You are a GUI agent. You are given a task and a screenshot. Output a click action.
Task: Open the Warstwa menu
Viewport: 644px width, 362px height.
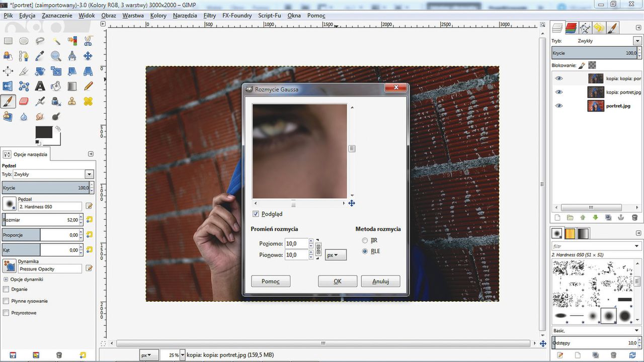coord(133,16)
